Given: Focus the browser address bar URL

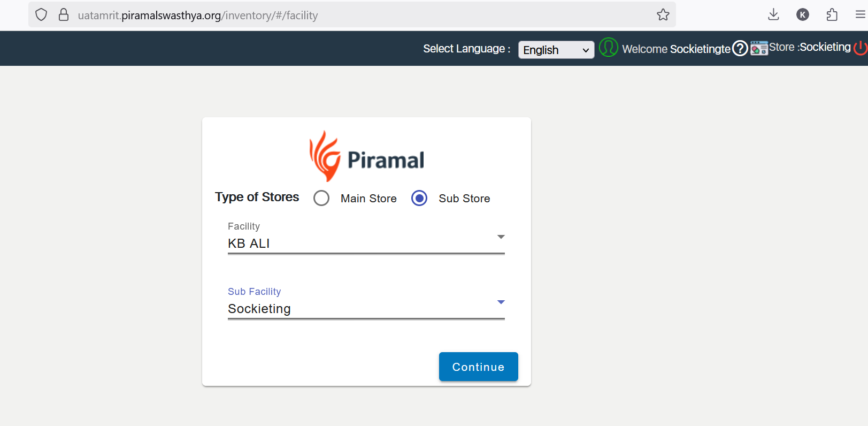Looking at the screenshot, I should tap(321, 15).
